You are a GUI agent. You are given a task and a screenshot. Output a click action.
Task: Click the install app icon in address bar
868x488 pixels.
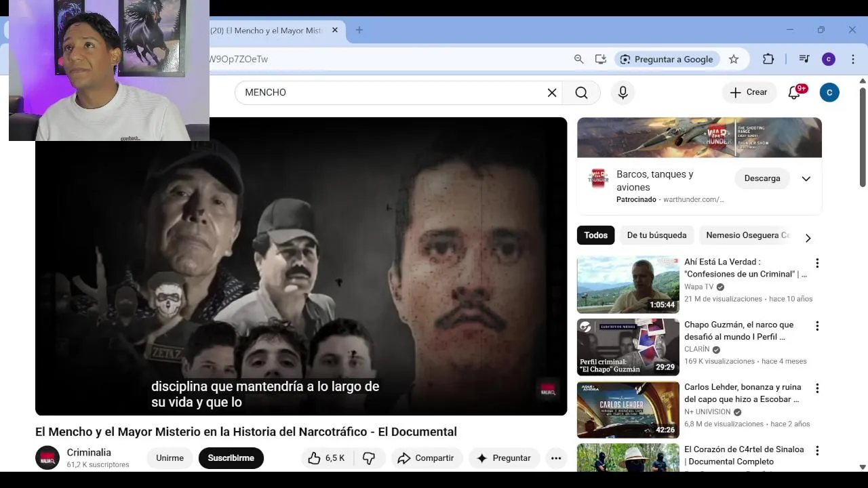pyautogui.click(x=600, y=59)
